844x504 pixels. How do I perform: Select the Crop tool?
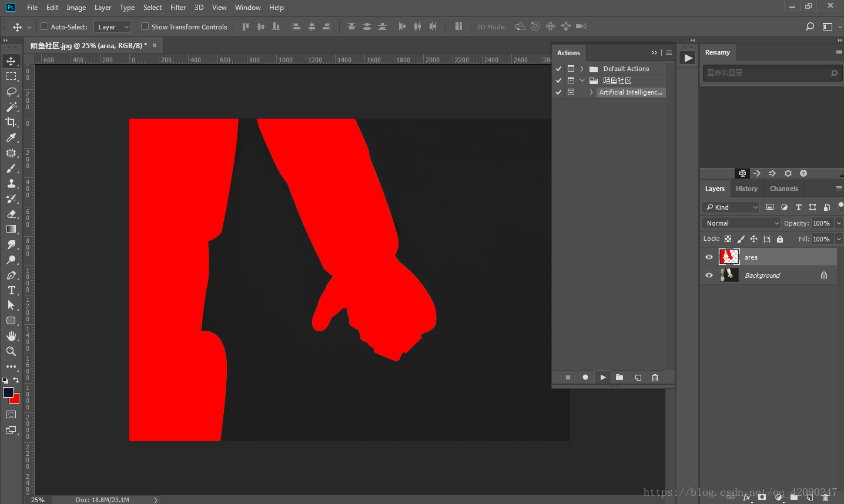click(11, 122)
